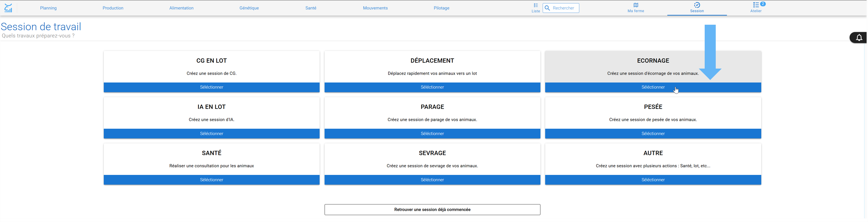The width and height of the screenshot is (868, 222).
Task: Click the description Réaliser une consultation pour les animaux
Action: (211, 166)
